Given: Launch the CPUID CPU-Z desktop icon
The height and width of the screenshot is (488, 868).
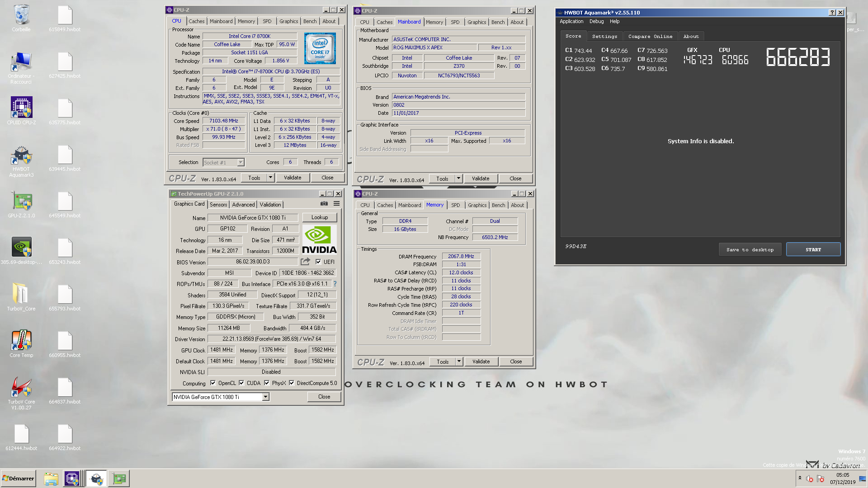Looking at the screenshot, I should 21,111.
